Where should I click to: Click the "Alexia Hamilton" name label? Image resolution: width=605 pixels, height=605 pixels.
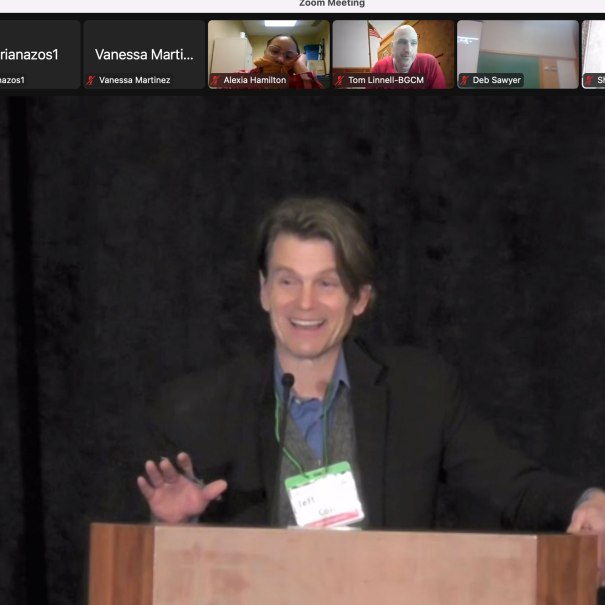[255, 80]
